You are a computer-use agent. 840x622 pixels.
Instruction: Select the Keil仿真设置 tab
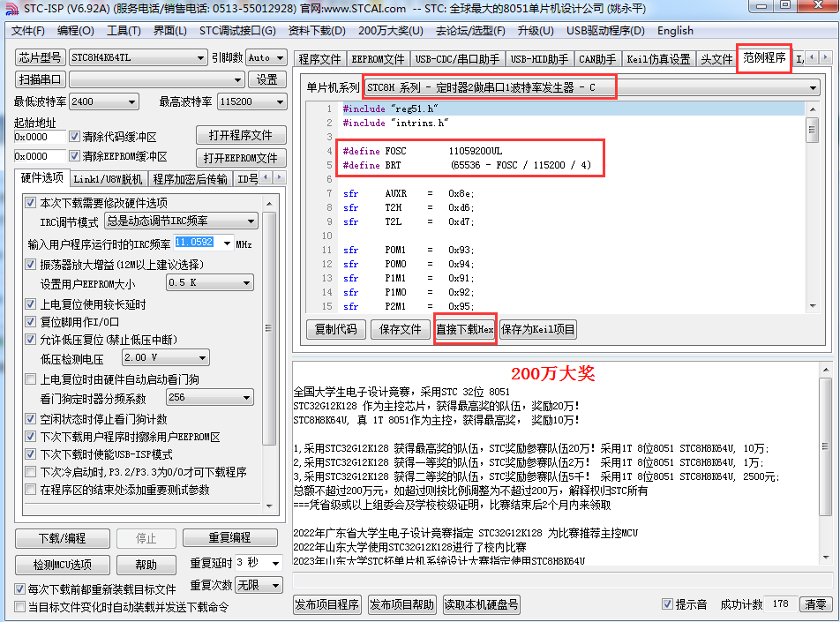click(658, 59)
